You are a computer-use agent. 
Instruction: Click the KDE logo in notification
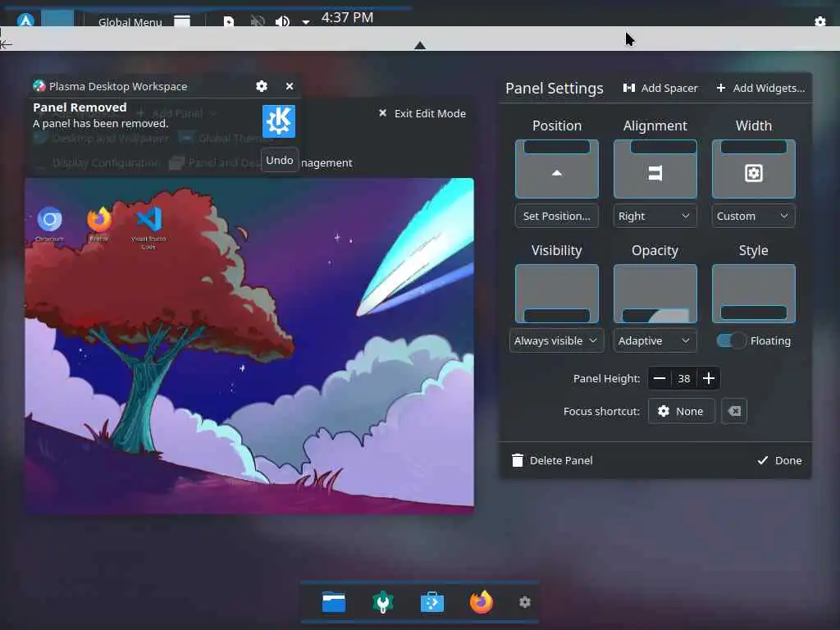[x=279, y=121]
